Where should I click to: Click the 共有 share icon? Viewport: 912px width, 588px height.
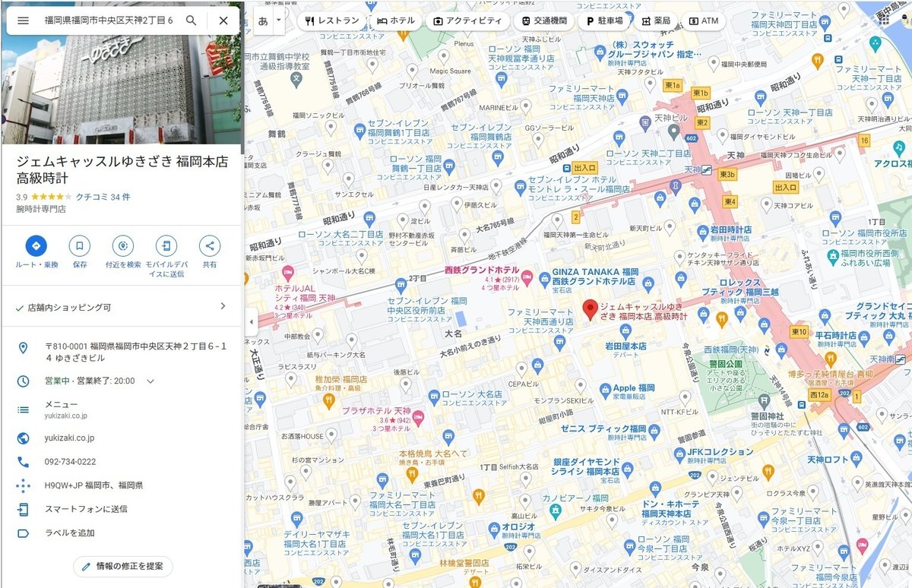(210, 245)
